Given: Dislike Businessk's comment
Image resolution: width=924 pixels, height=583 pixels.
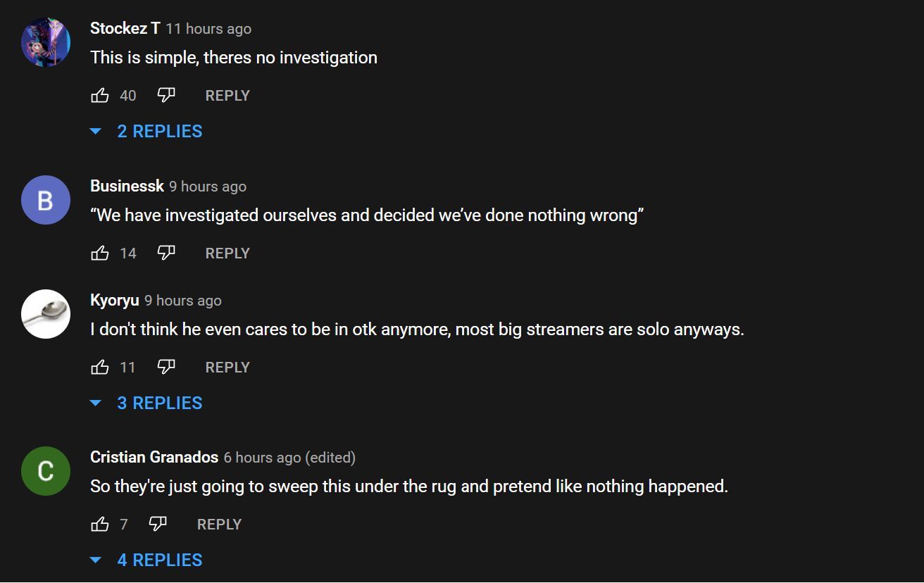Looking at the screenshot, I should click(166, 253).
